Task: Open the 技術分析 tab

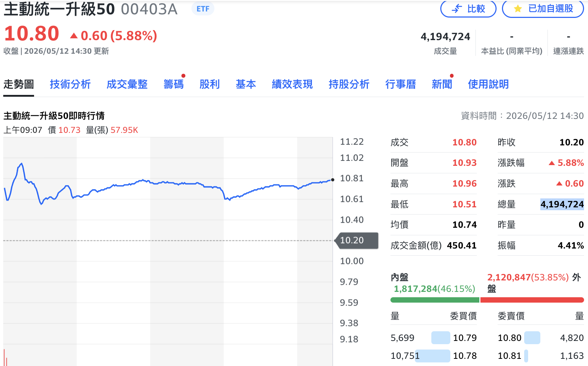Action: coord(70,85)
